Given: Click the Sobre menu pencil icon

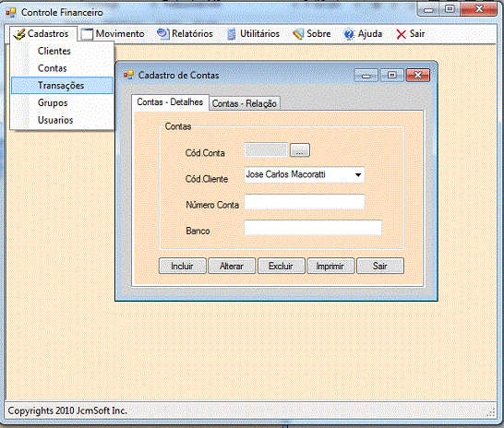Looking at the screenshot, I should [x=298, y=34].
